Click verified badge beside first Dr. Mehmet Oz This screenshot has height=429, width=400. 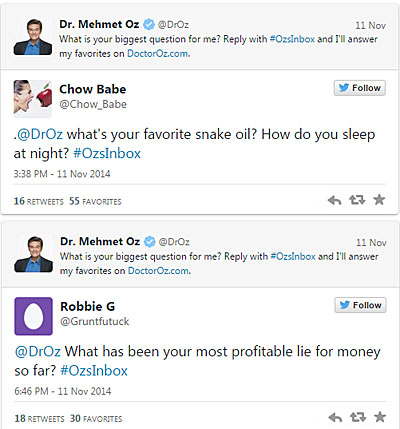click(149, 24)
